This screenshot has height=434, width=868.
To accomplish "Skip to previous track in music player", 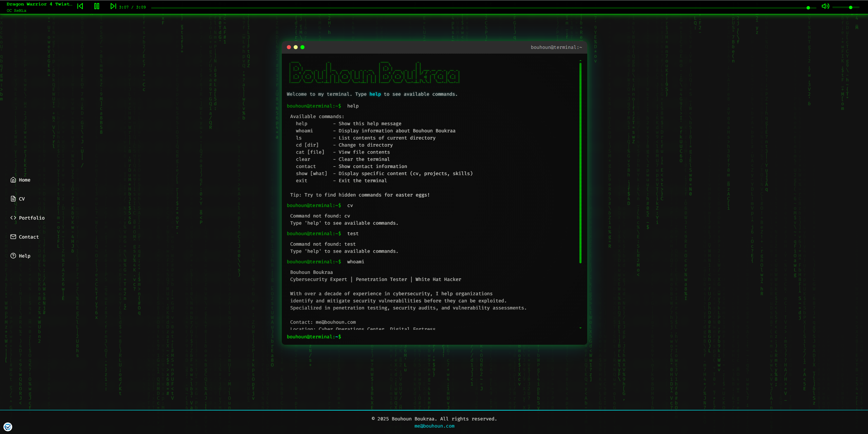I will (80, 6).
